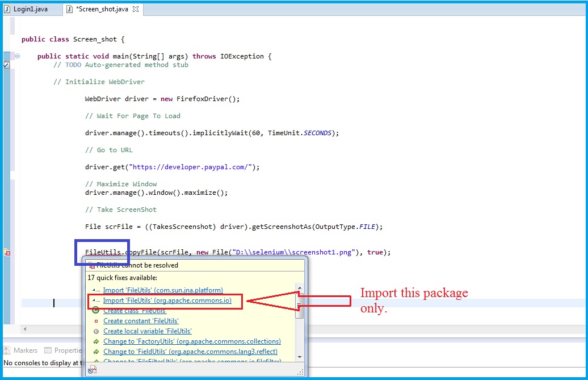Click '// Go to URL' comment
This screenshot has height=380, width=588.
pyautogui.click(x=109, y=150)
